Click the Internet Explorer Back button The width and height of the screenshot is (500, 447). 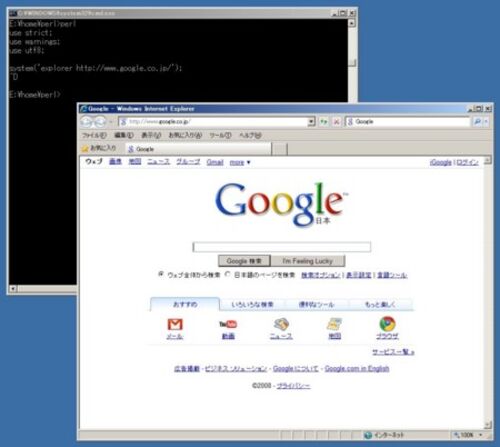click(x=87, y=122)
